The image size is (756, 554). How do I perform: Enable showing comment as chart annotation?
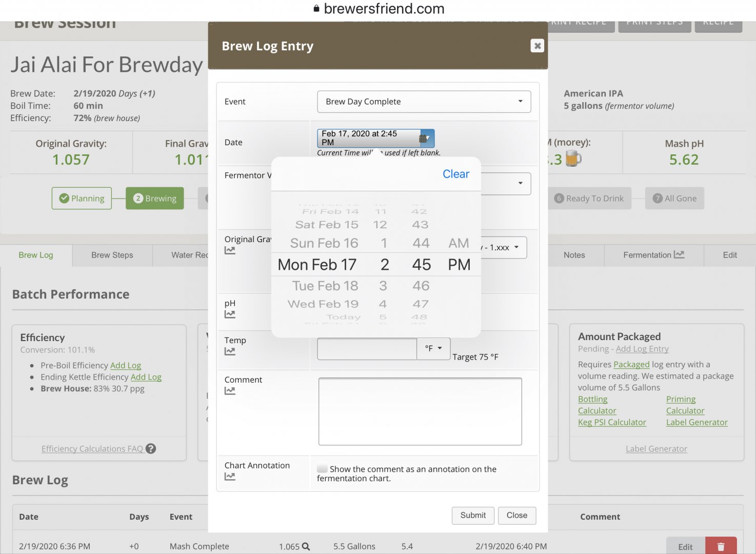click(x=322, y=468)
